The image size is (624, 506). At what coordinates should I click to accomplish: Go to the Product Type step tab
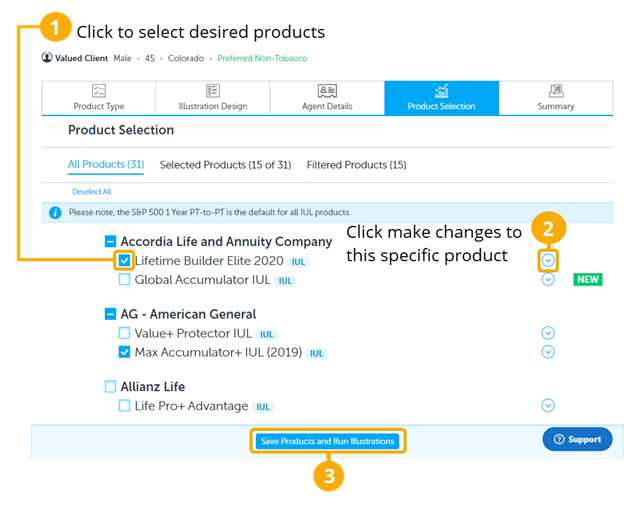click(x=99, y=98)
